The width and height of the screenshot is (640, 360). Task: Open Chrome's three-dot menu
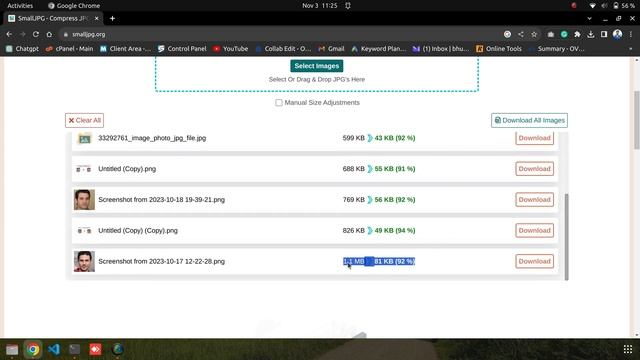coord(631,34)
